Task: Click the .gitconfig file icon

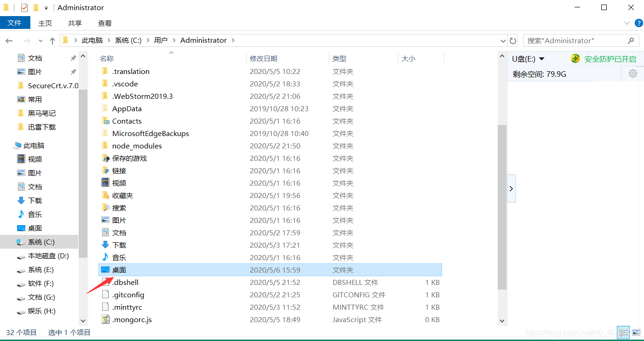Action: coord(105,295)
